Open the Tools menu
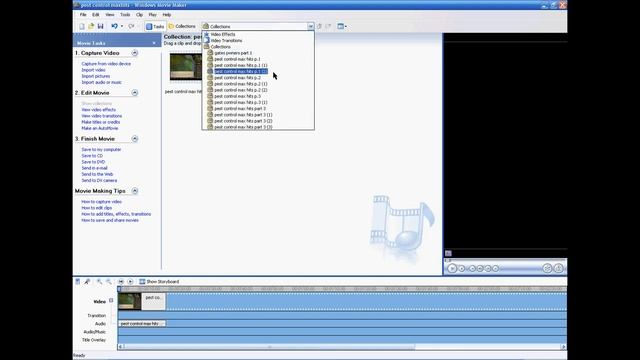Viewport: 640px width, 360px height. (x=125, y=15)
